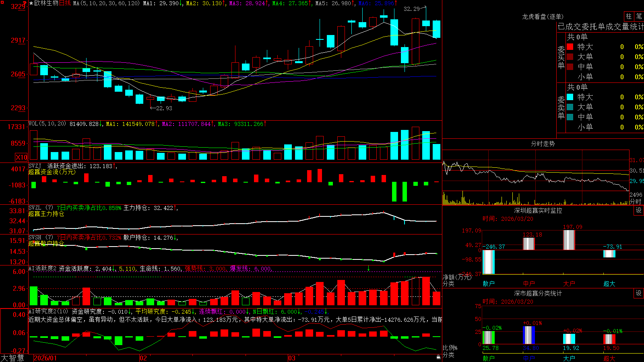Click the 超大 ratio bar labeled 19.50
The width and height of the screenshot is (644, 362).
609,339
